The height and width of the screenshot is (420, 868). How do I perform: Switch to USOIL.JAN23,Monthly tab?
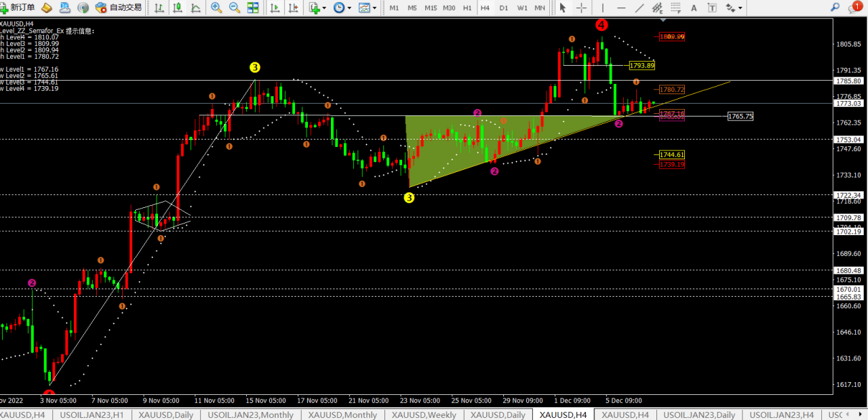[251, 415]
